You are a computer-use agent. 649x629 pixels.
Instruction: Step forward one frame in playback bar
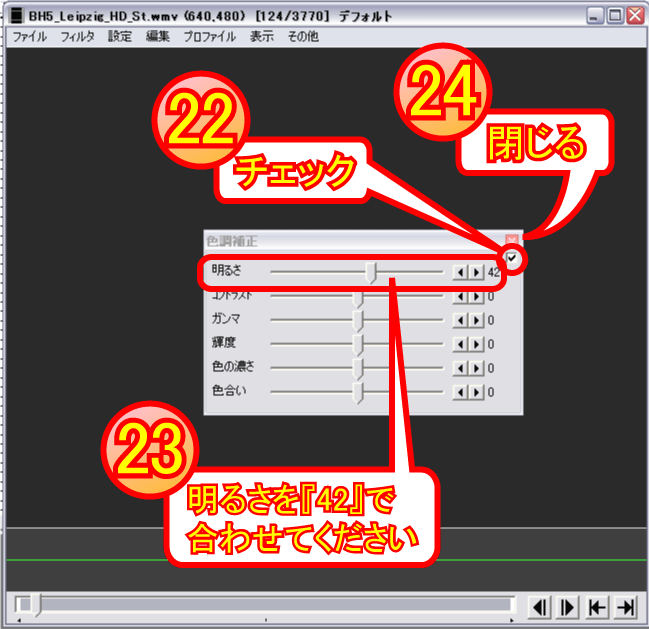click(x=567, y=607)
